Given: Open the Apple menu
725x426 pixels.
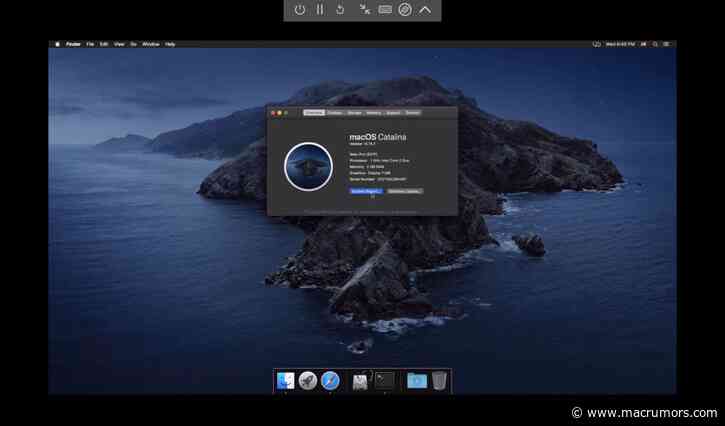Looking at the screenshot, I should [57, 44].
